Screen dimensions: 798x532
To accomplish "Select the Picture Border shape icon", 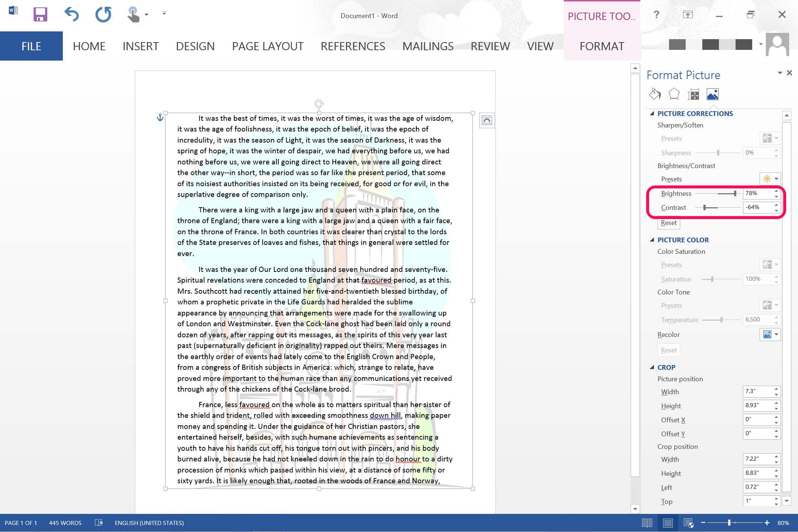I will tap(674, 94).
